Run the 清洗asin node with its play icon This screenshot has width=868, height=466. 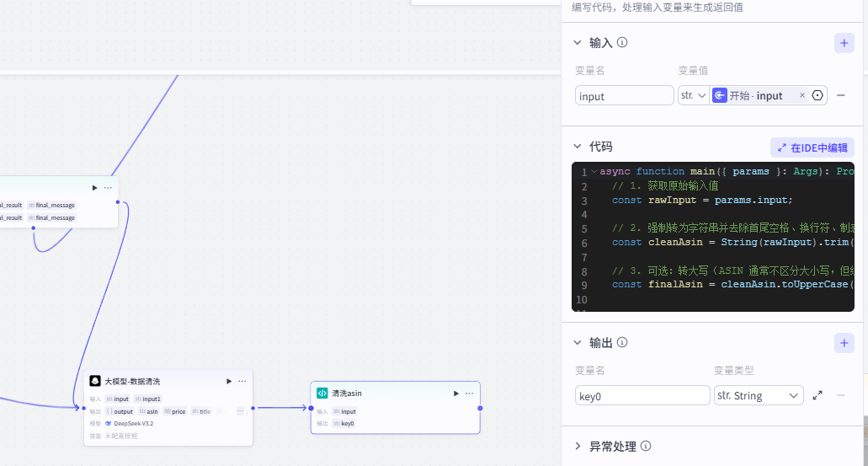pyautogui.click(x=456, y=394)
